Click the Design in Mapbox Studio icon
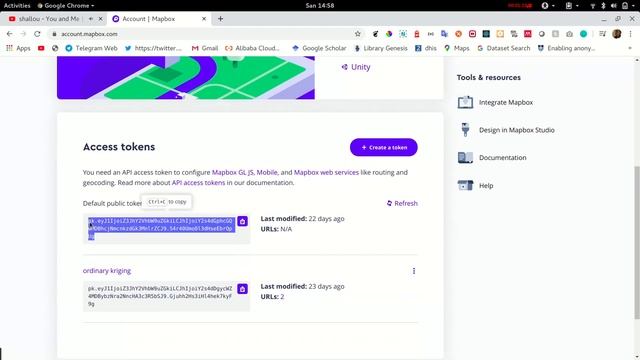640x360 pixels. 465,130
